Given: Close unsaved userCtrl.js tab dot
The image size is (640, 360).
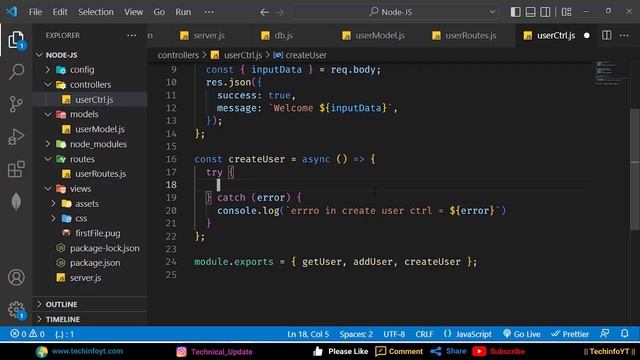Looking at the screenshot, I should 587,36.
